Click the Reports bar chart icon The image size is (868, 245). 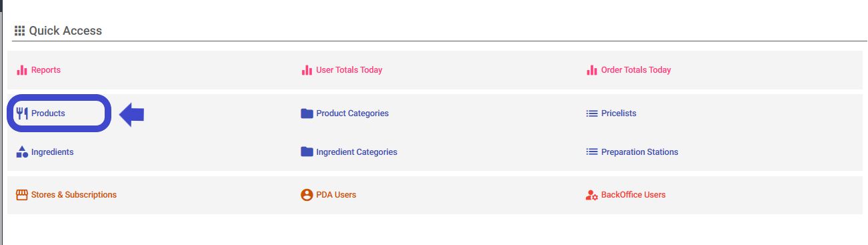(x=21, y=70)
